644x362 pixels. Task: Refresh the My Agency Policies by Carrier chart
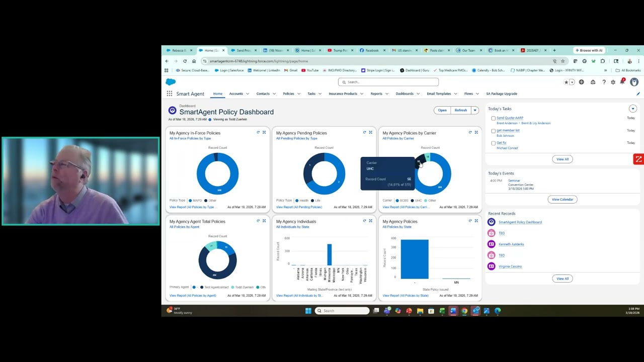(470, 133)
